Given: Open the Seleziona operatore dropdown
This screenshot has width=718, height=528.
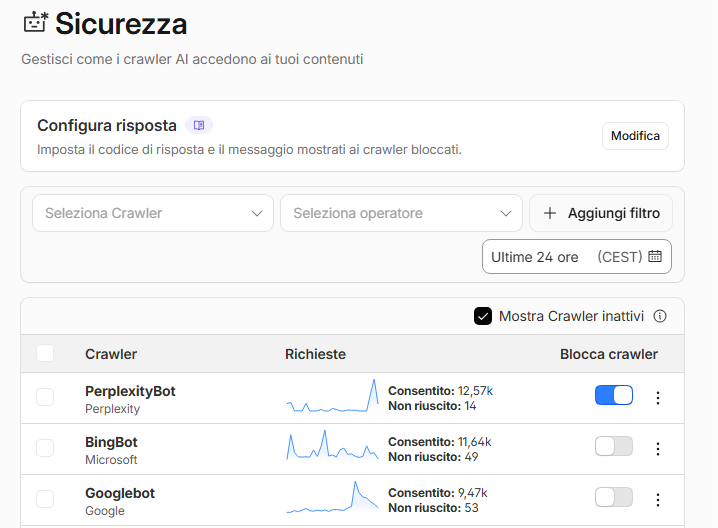Looking at the screenshot, I should [x=401, y=213].
